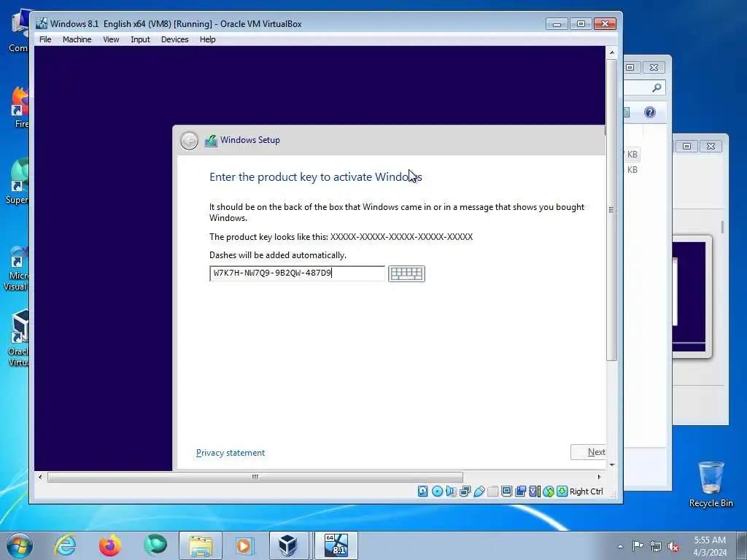The image size is (747, 560).
Task: Click the CPU virtualization status icon
Action: (x=534, y=491)
